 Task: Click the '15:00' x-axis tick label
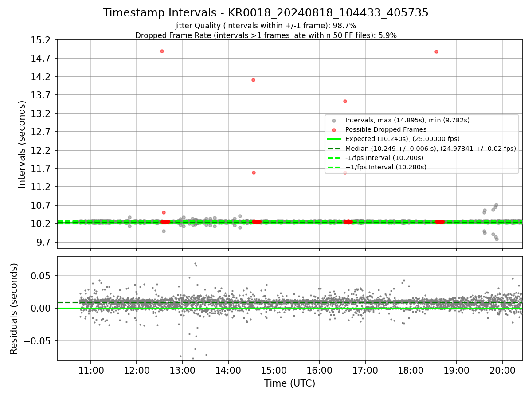pyautogui.click(x=274, y=371)
